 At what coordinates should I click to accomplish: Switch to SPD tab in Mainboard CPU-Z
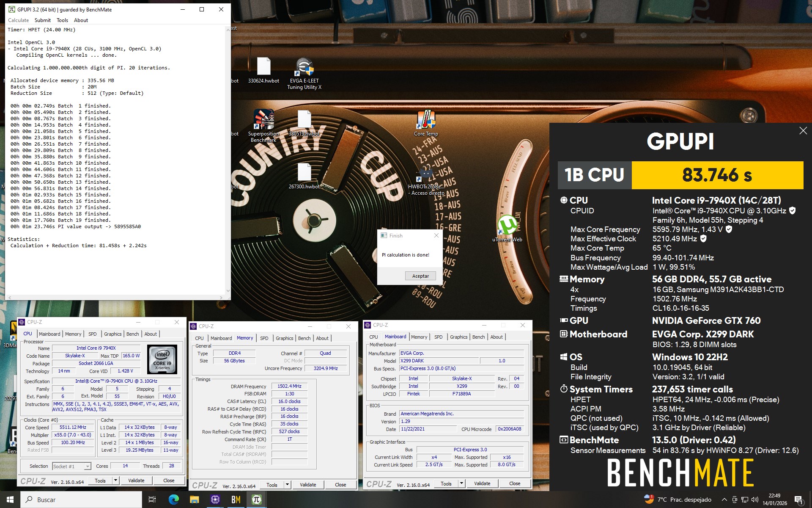pos(438,337)
